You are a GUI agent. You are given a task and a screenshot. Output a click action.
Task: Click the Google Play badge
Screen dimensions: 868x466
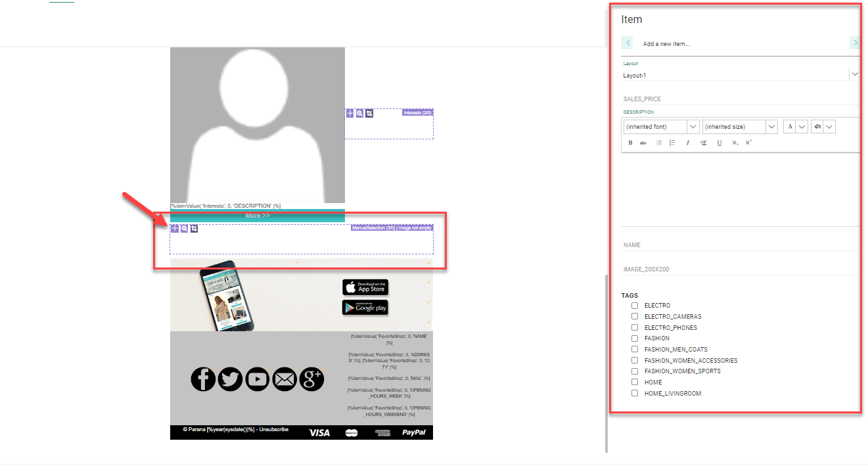[365, 307]
